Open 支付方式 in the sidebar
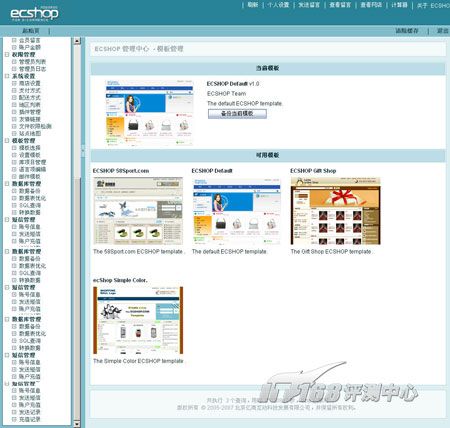 pos(30,90)
